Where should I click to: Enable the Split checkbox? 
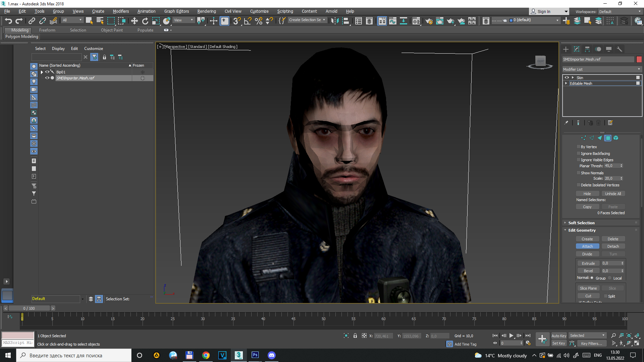point(605,296)
